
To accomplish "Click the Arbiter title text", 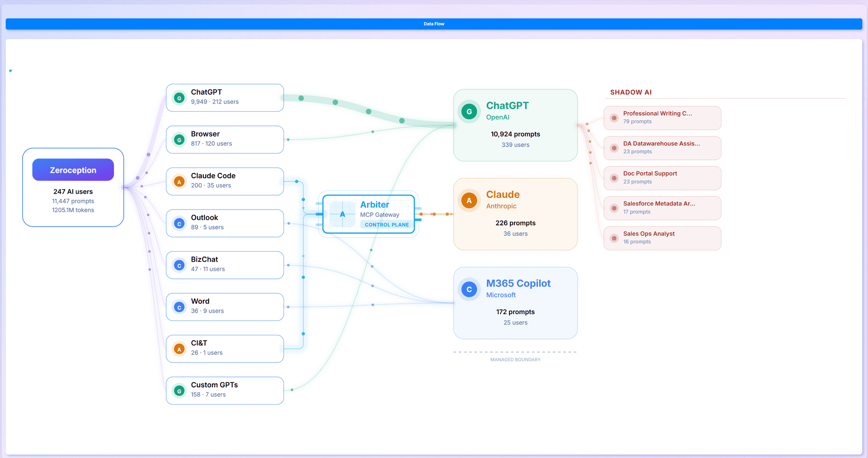I will pyautogui.click(x=374, y=205).
